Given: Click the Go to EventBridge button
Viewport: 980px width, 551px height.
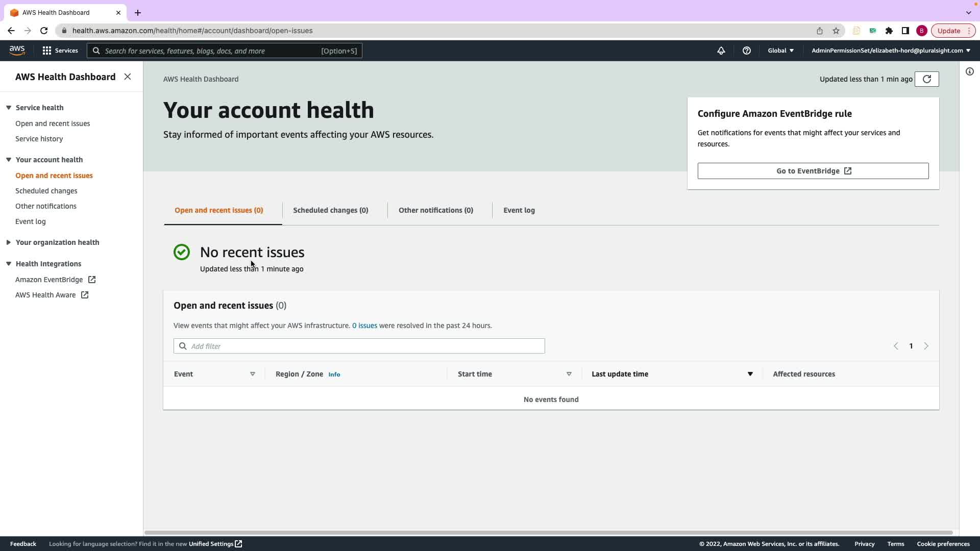Looking at the screenshot, I should (813, 171).
